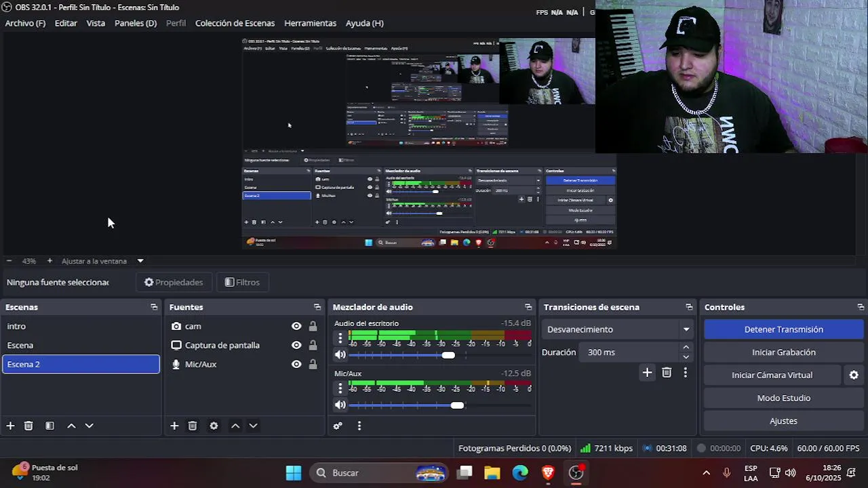
Task: Add a new source in Fuentes panel
Action: tap(174, 426)
